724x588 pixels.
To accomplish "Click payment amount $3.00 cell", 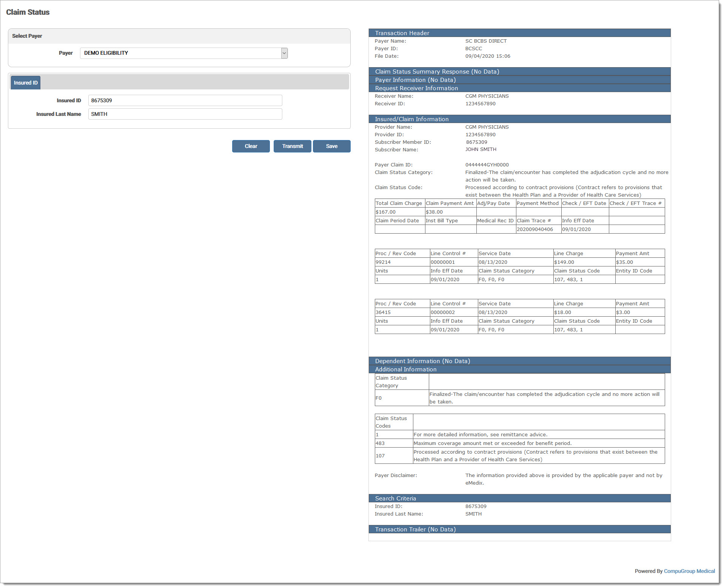I will point(640,312).
